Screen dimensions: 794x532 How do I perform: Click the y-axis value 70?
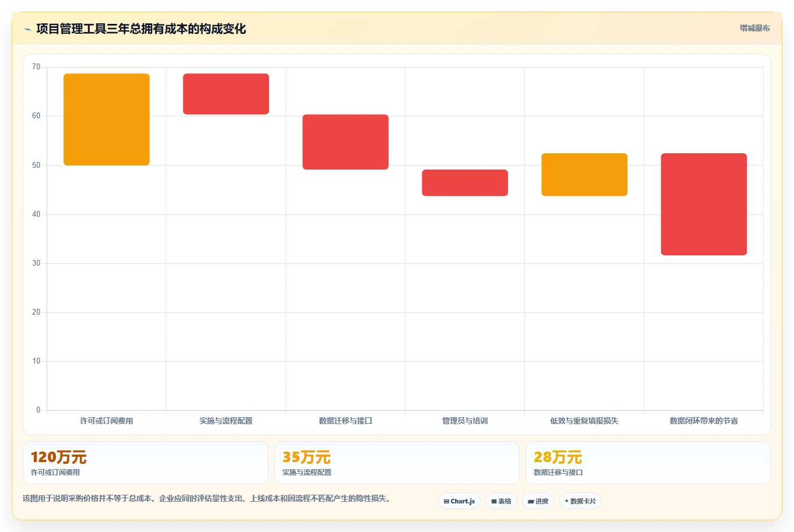click(36, 67)
